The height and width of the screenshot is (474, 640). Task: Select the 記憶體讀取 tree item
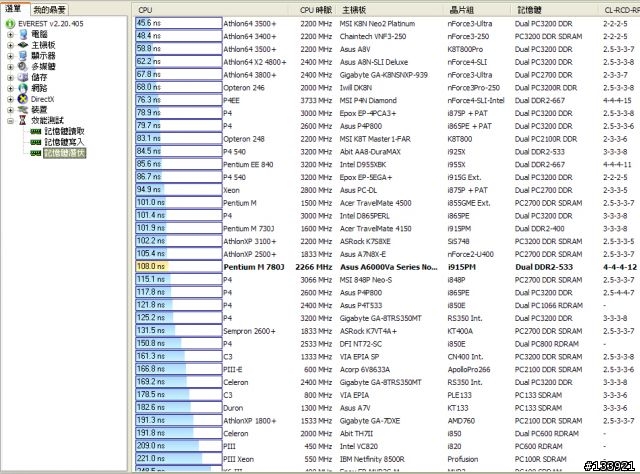[64, 131]
